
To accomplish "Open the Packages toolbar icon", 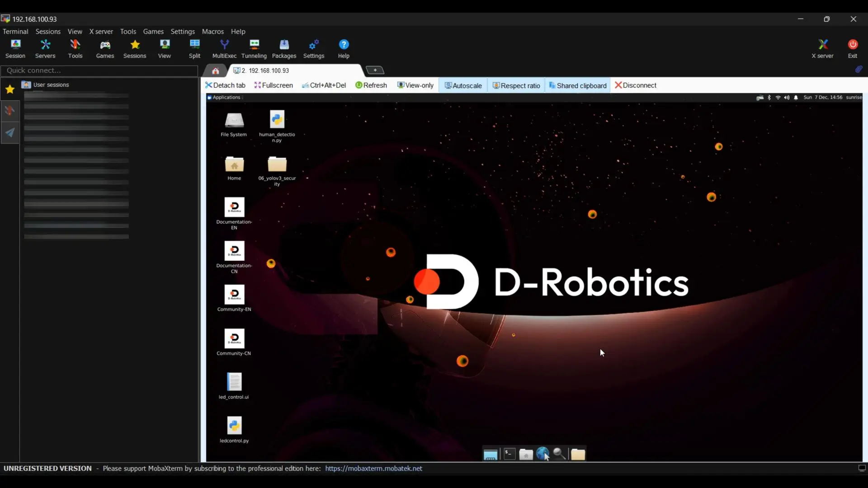I will click(284, 48).
